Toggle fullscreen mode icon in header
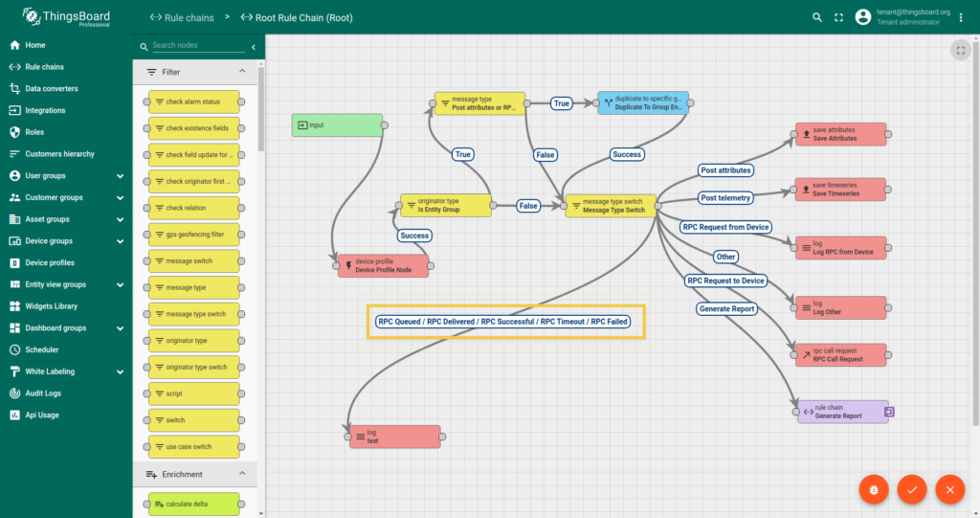The height and width of the screenshot is (518, 980). tap(839, 17)
